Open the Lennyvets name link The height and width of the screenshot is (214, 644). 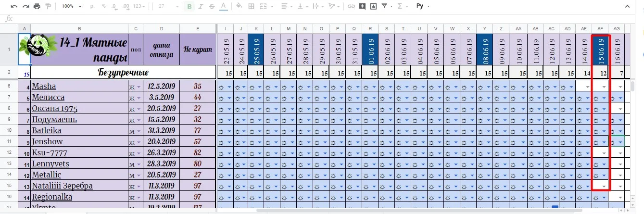51,164
